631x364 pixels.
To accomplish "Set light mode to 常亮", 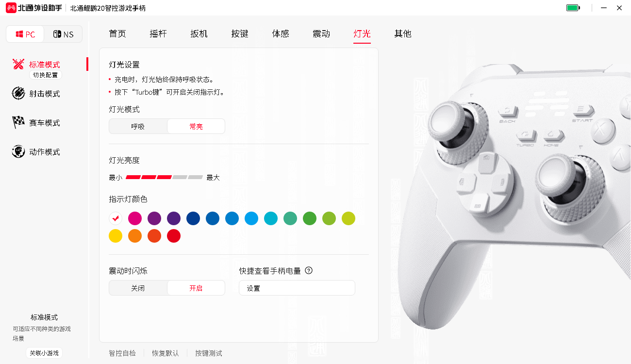I will [196, 126].
